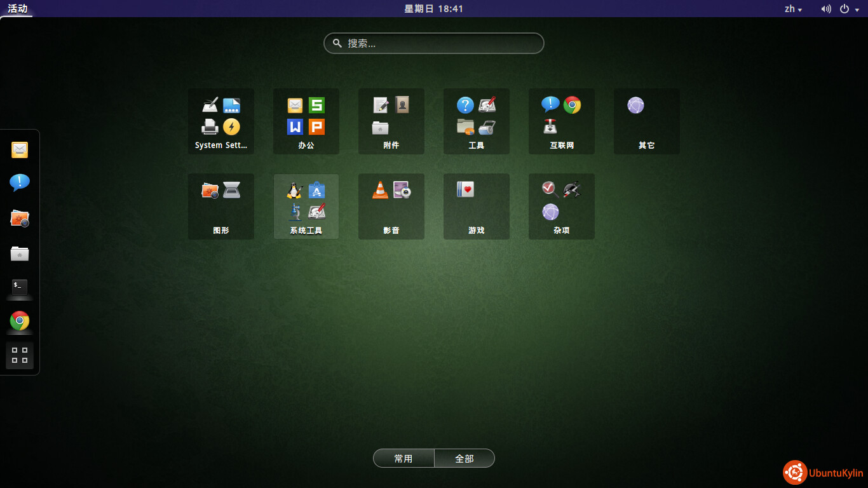Click the show applications grid icon

click(x=20, y=355)
